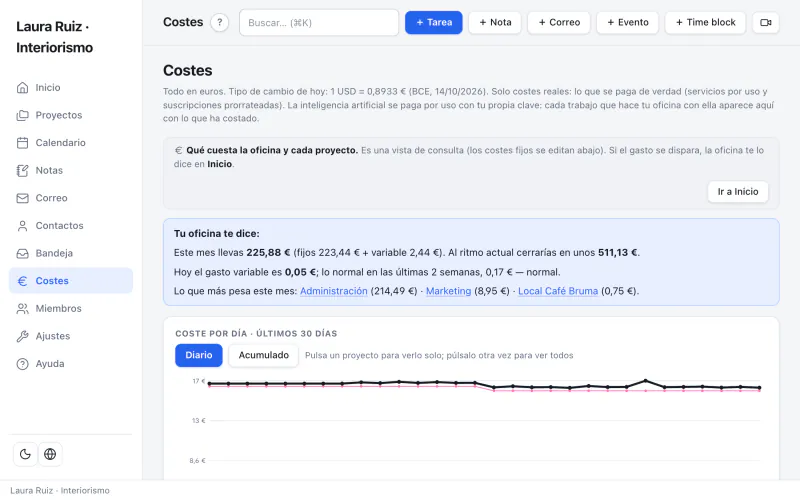Click the 'Tu oficina te dice:' heading
This screenshot has width=800, height=500.
(x=216, y=233)
